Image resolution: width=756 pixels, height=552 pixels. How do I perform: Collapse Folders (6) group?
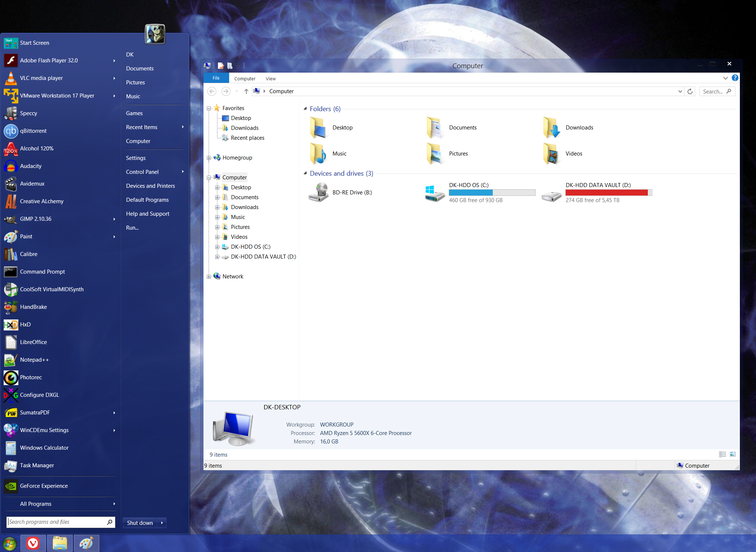coord(305,109)
